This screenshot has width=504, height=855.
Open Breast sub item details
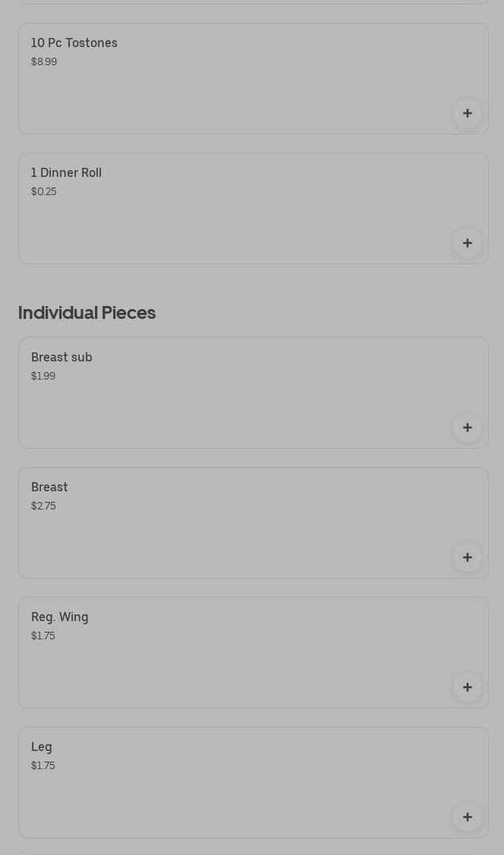[61, 358]
